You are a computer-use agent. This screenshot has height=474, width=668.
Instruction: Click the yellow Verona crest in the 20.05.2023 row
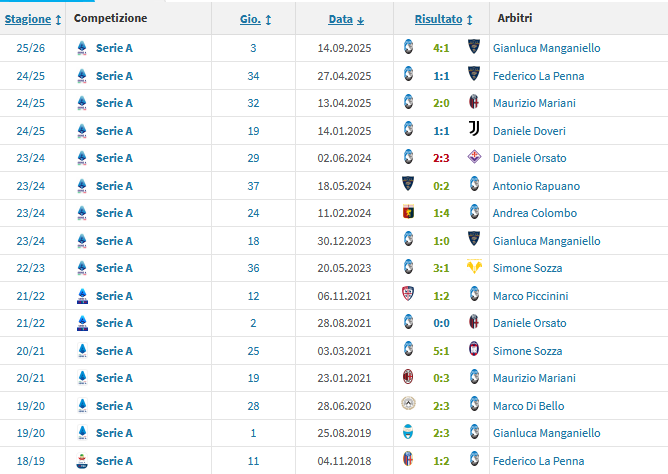[474, 268]
